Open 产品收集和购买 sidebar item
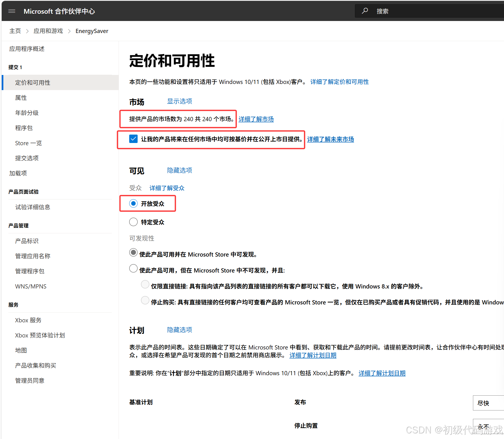 (x=36, y=365)
